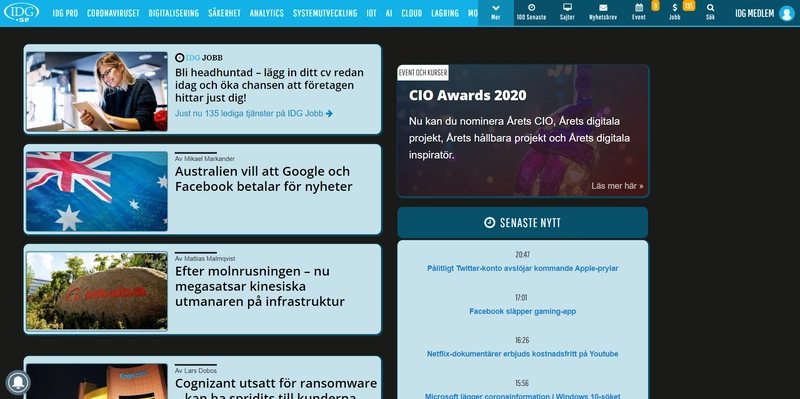
Task: Open the Cloud menu item
Action: coord(412,13)
